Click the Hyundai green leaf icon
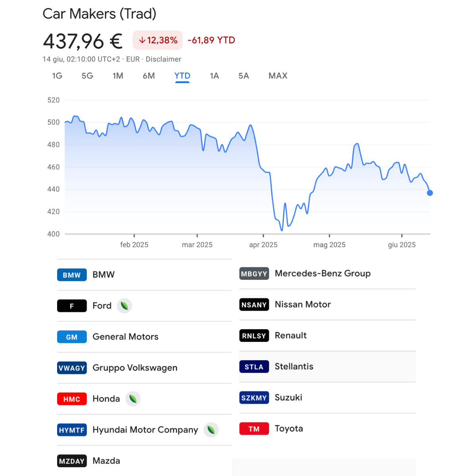This screenshot has width=476, height=476. coord(211,430)
